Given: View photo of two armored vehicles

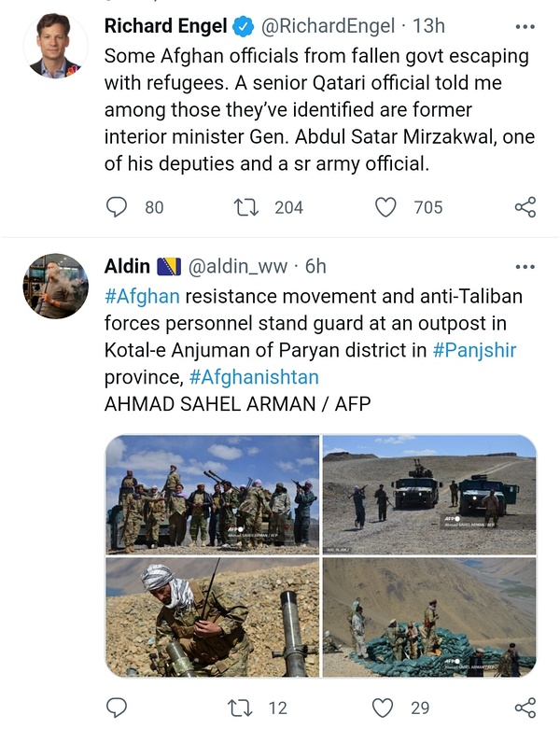Looking at the screenshot, I should coord(429,494).
